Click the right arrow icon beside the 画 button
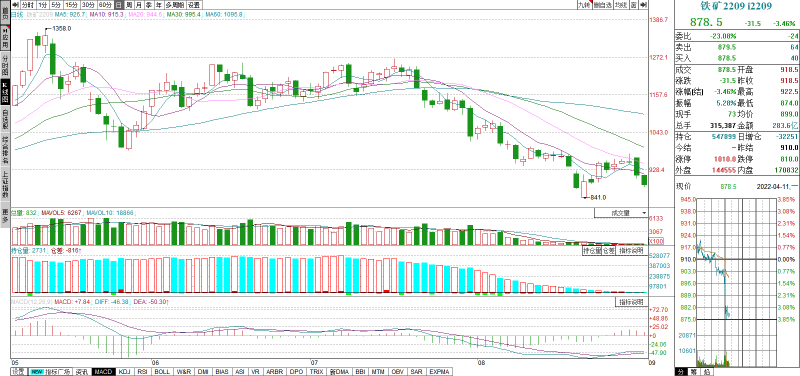This screenshot has width=800, height=376. pos(643,5)
